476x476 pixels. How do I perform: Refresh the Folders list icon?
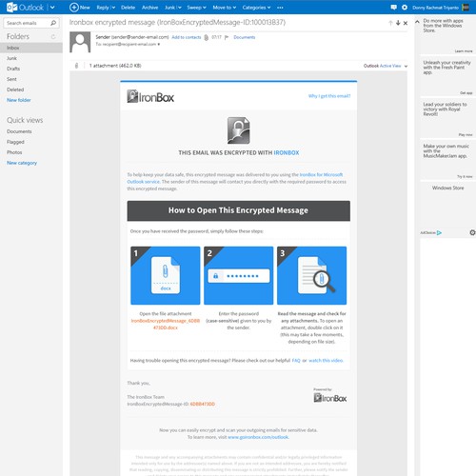53,36
